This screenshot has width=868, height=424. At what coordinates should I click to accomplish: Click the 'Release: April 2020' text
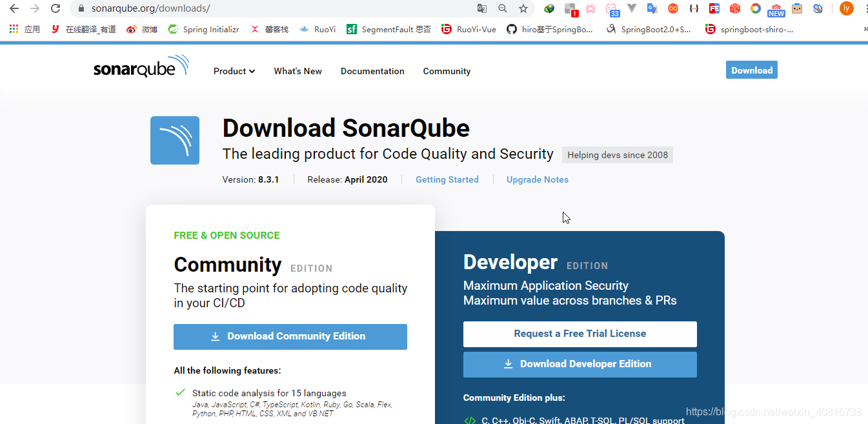347,179
